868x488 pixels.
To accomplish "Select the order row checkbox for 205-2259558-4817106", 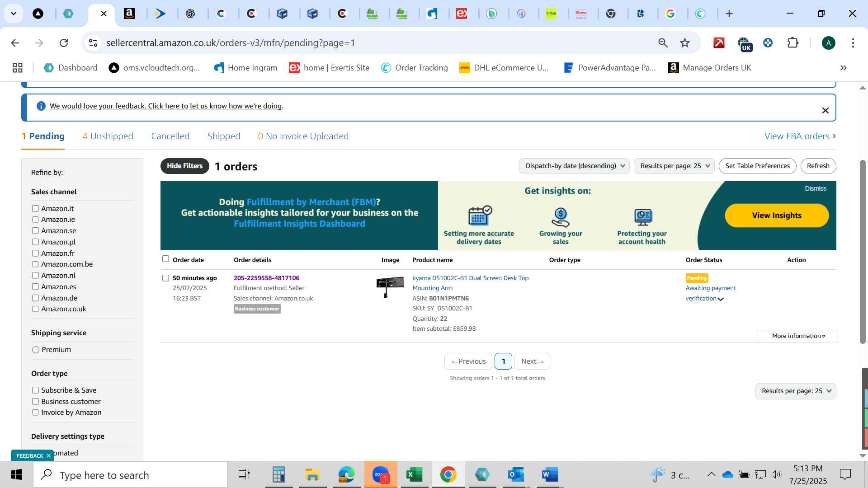I will [165, 278].
